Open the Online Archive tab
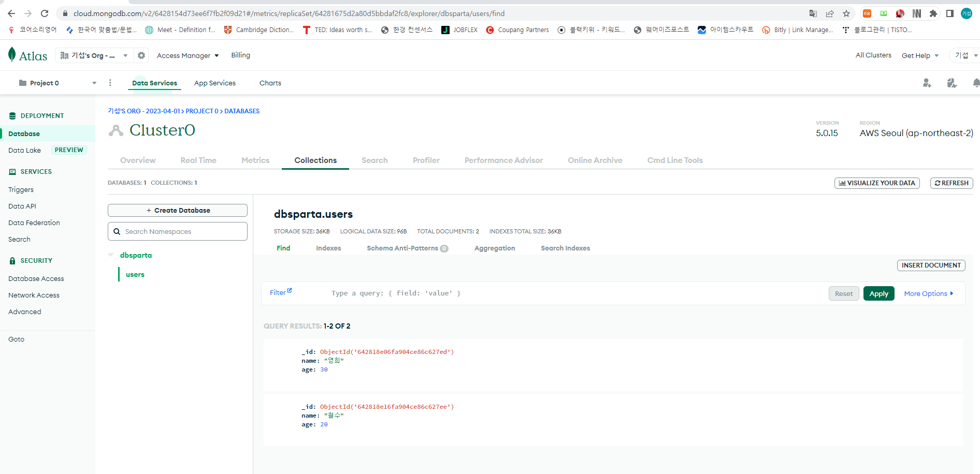980x474 pixels. pos(595,160)
